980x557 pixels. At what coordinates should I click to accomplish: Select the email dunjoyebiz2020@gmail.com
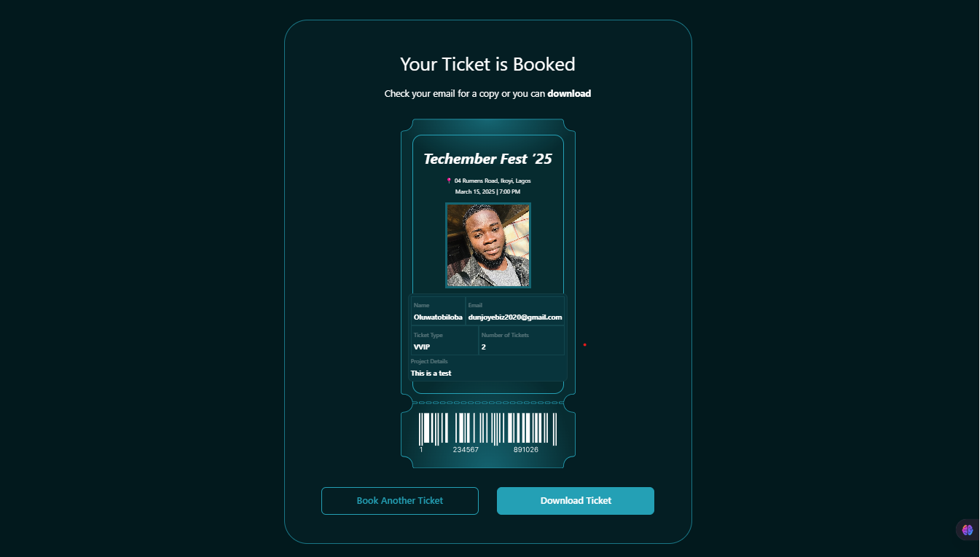point(515,317)
